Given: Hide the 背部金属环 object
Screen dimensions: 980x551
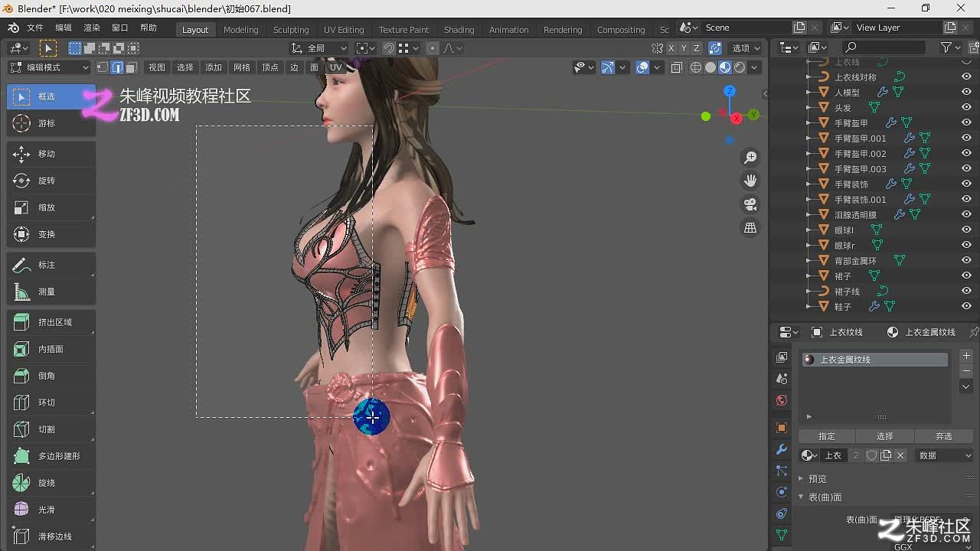Looking at the screenshot, I should (x=966, y=260).
